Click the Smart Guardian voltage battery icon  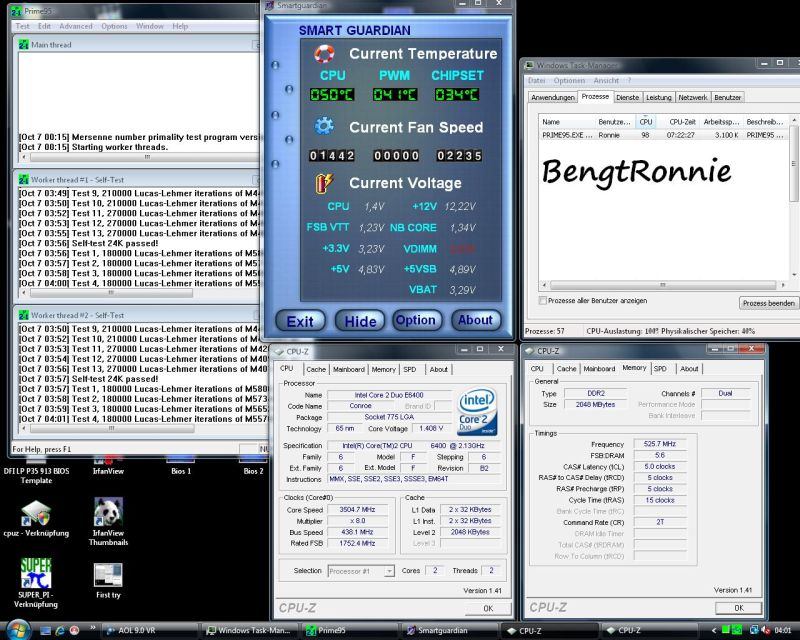tap(324, 183)
